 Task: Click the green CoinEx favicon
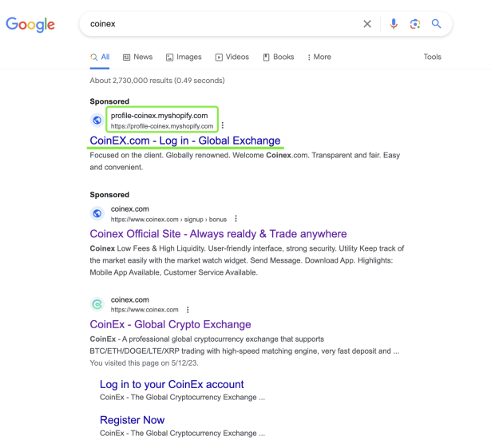(x=97, y=304)
